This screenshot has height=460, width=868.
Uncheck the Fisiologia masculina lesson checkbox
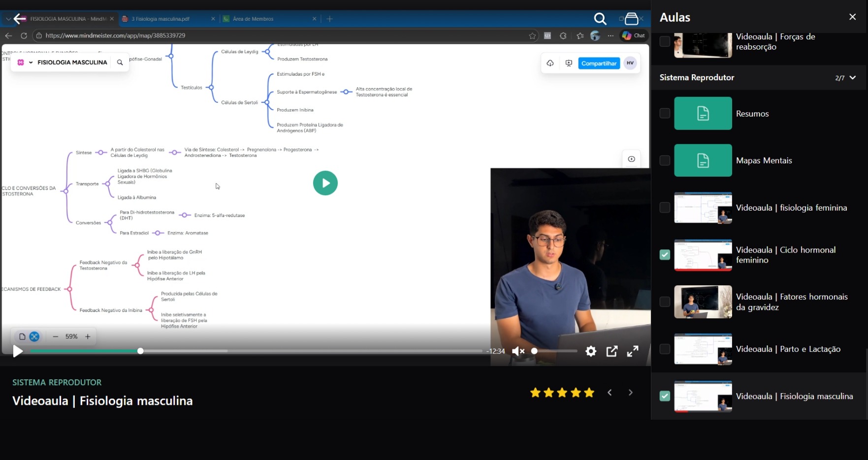[x=665, y=396]
